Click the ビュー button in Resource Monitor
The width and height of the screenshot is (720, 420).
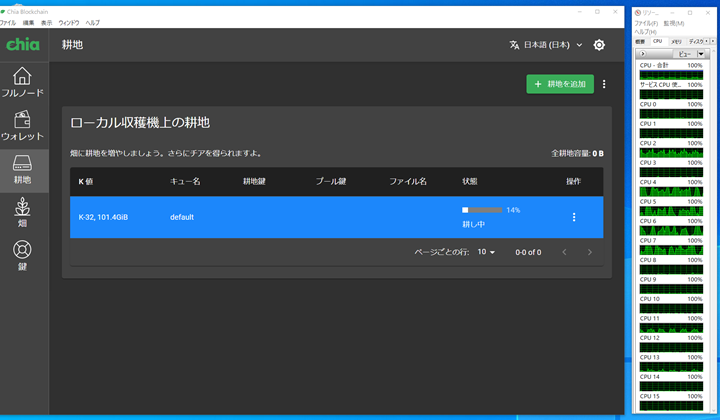tap(685, 54)
